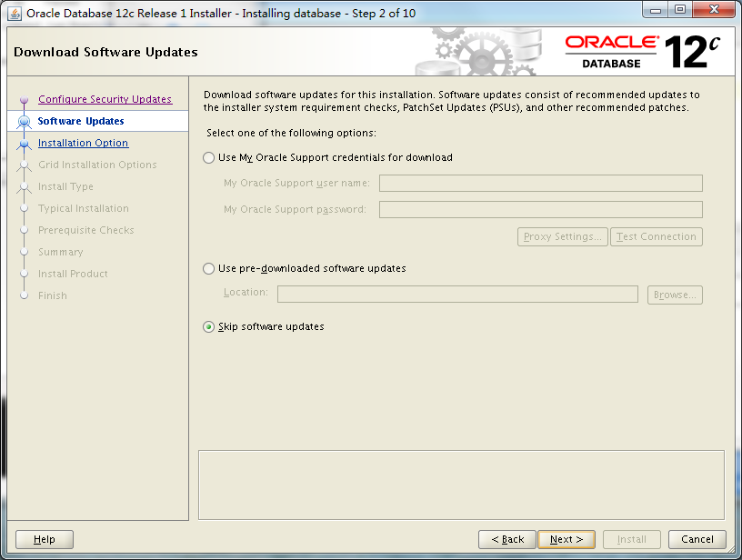
Task: Select Installation Option in the sidebar
Action: tap(83, 143)
